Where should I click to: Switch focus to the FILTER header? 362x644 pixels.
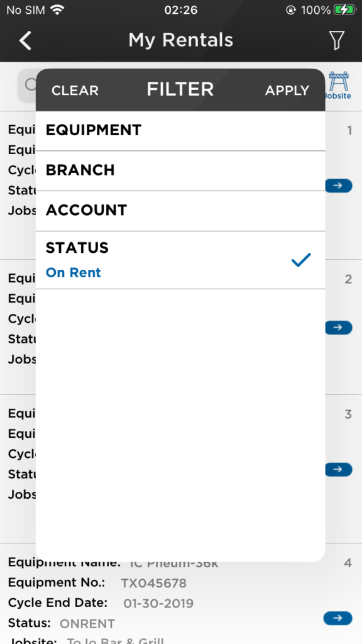[180, 89]
